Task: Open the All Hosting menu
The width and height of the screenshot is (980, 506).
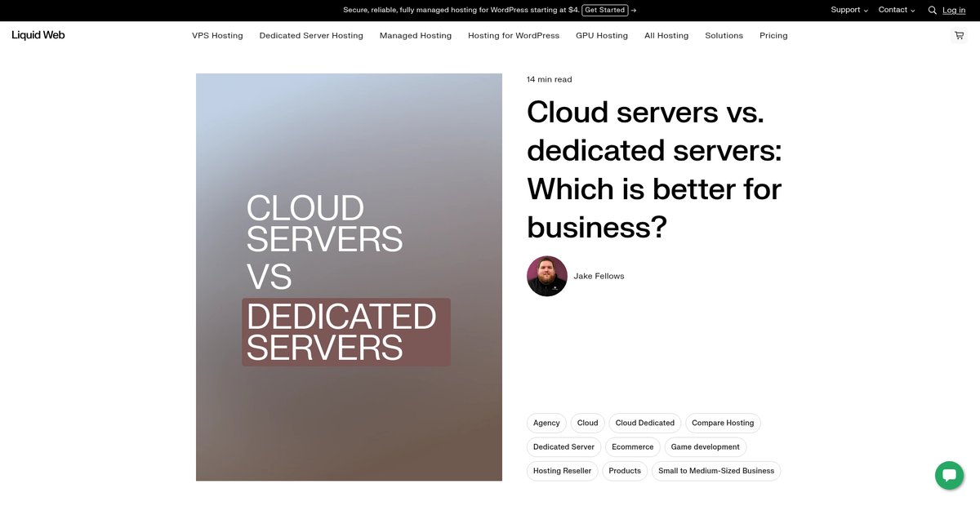Action: 666,35
